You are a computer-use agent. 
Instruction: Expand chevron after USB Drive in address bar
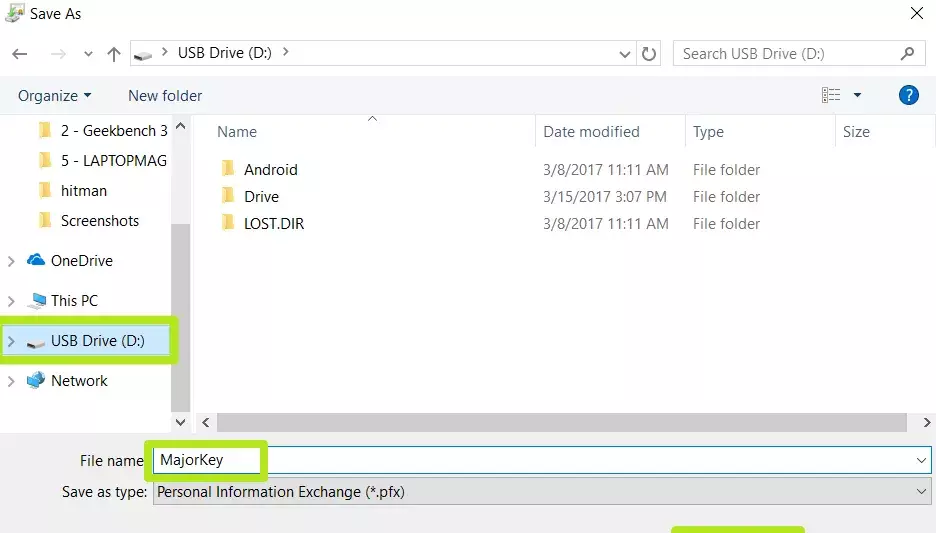click(286, 53)
